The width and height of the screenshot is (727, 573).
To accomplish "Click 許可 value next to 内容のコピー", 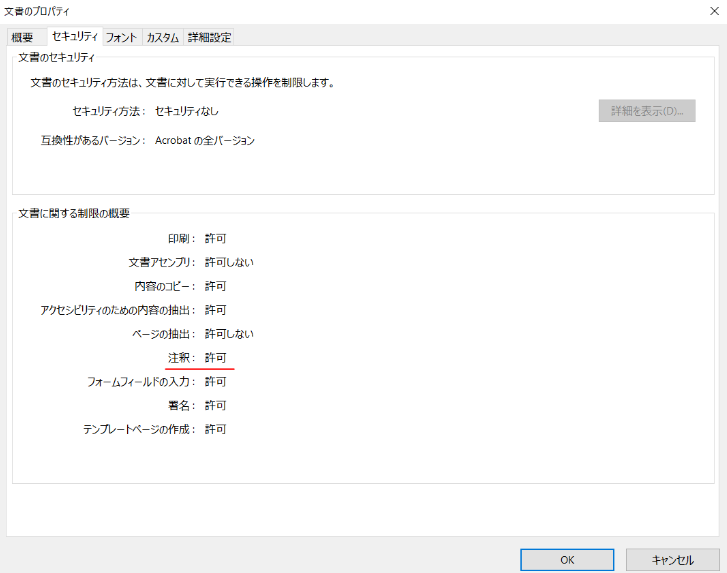I will click(215, 286).
